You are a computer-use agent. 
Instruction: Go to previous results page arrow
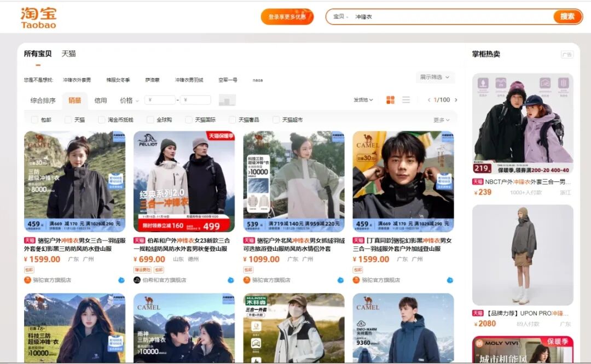pos(429,100)
